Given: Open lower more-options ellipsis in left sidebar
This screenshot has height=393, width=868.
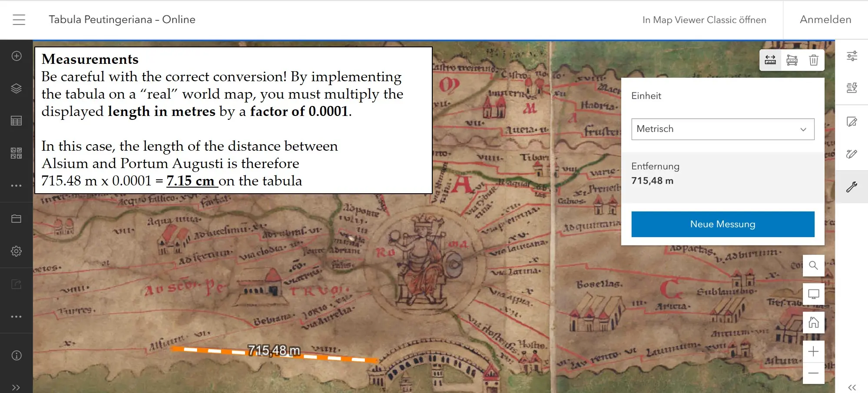Looking at the screenshot, I should point(17,317).
